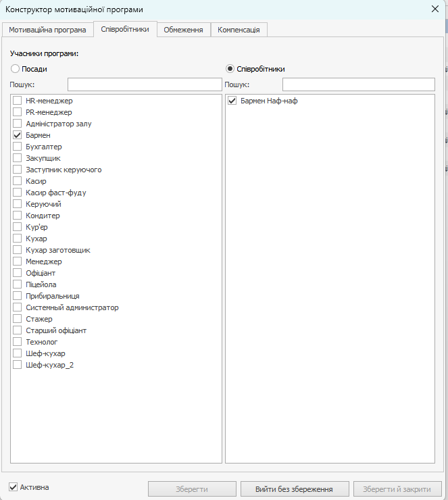This screenshot has width=448, height=500.
Task: Uncheck the Бармен Наф-наф employee
Action: tap(232, 101)
